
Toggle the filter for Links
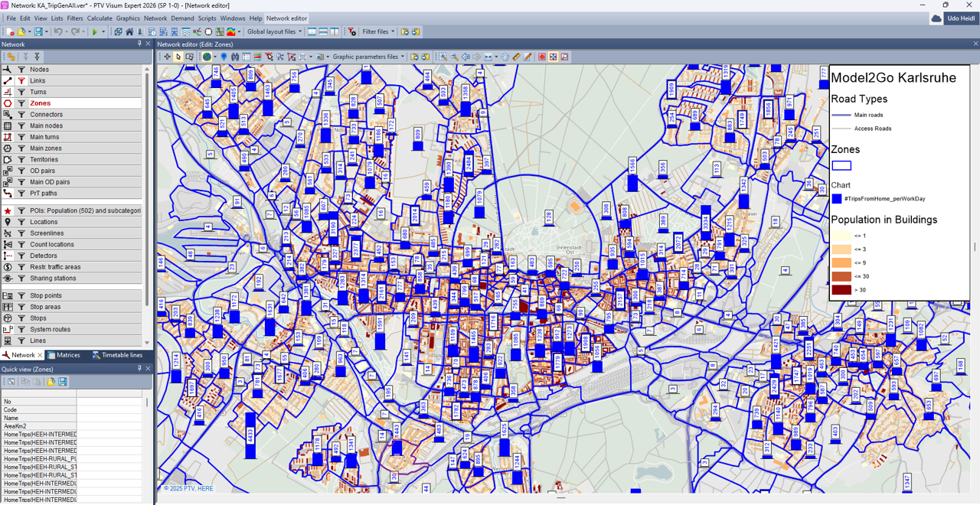click(x=21, y=81)
